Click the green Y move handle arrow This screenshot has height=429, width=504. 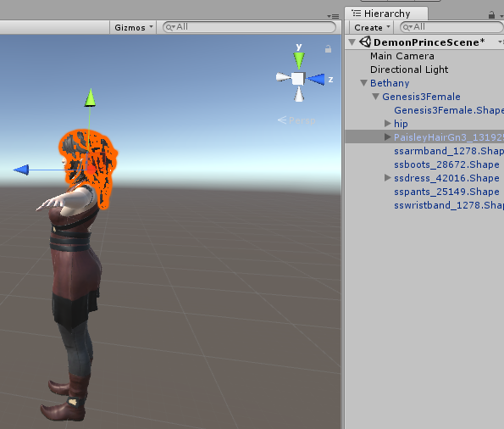click(x=91, y=97)
